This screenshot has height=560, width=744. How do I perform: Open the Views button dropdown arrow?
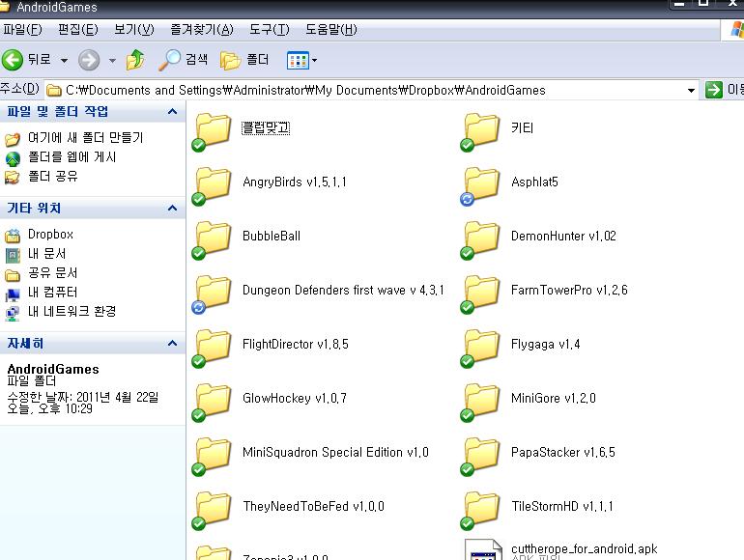click(314, 61)
